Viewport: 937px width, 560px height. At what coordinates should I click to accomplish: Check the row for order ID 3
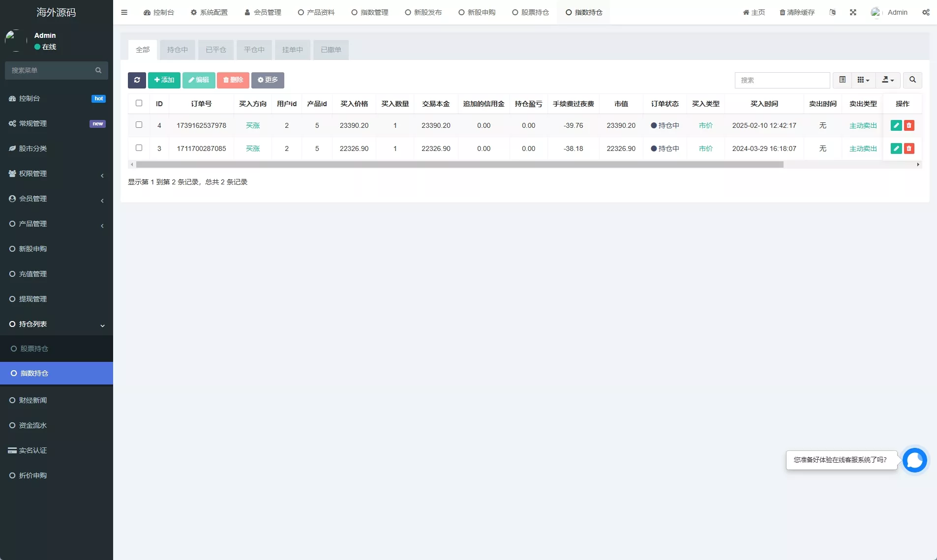(139, 148)
